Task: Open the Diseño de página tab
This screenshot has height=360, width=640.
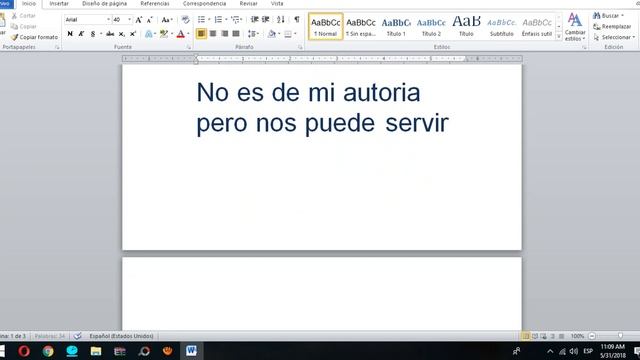Action: pos(104,3)
